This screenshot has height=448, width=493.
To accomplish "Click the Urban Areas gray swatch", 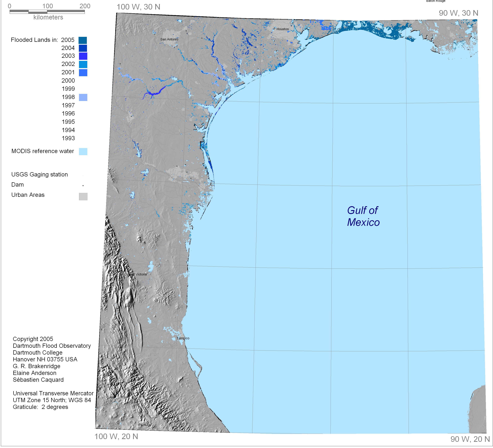I will (83, 197).
